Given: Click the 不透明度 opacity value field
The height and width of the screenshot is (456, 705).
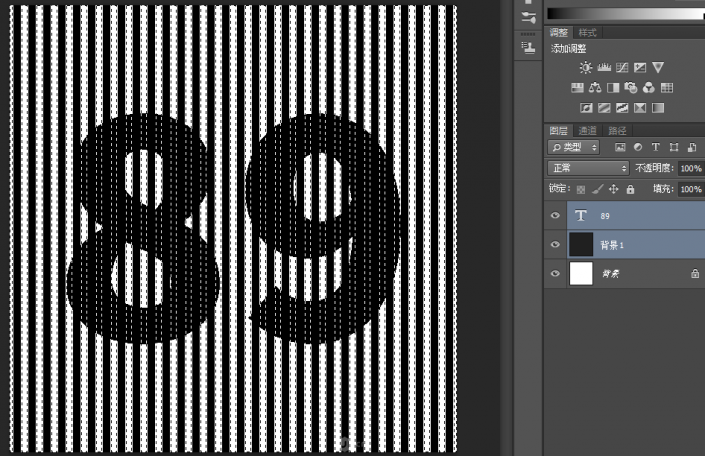Looking at the screenshot, I should [690, 168].
